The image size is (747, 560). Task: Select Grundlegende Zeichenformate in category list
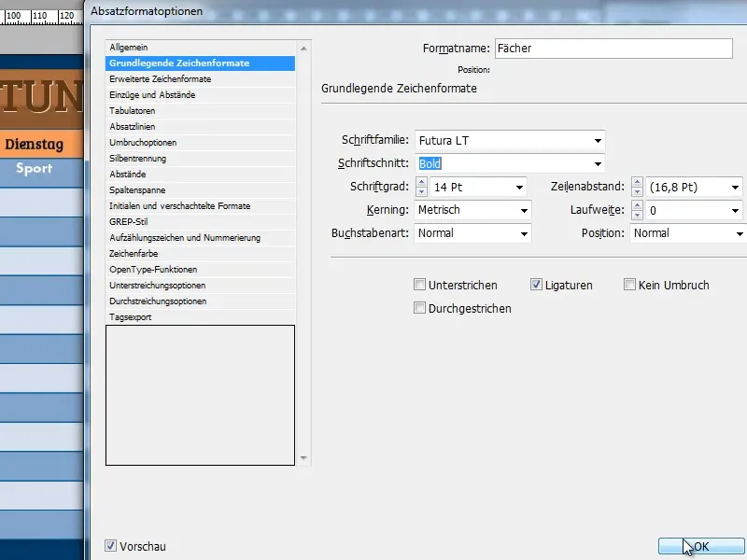[x=200, y=63]
